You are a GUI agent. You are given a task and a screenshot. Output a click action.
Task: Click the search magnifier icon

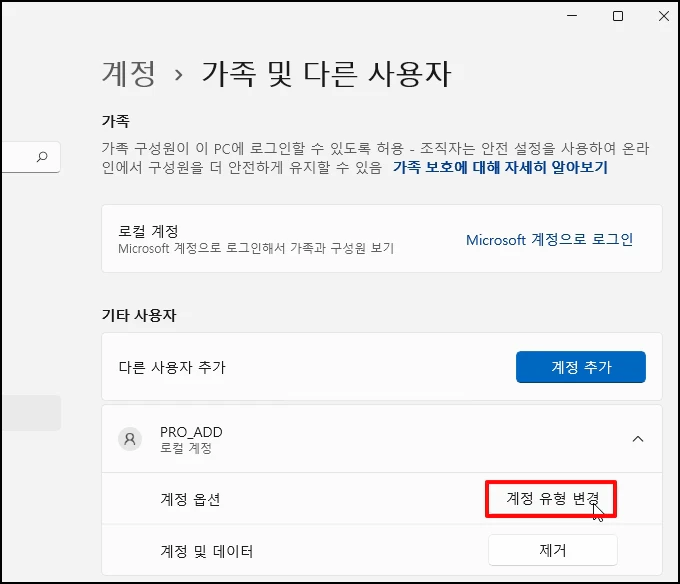42,157
